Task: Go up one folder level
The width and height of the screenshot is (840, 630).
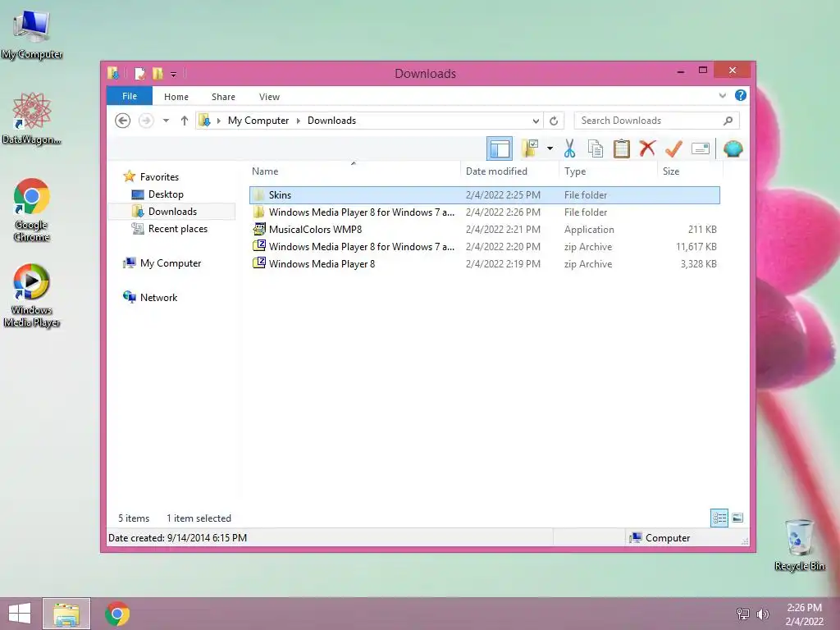Action: pos(185,121)
